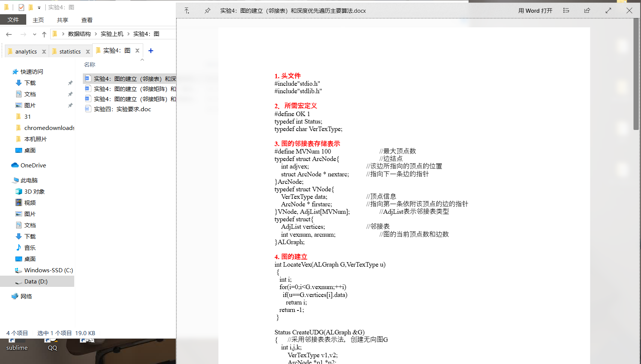
Task: Click the scroll-to-top icon in the preview header
Action: click(187, 10)
